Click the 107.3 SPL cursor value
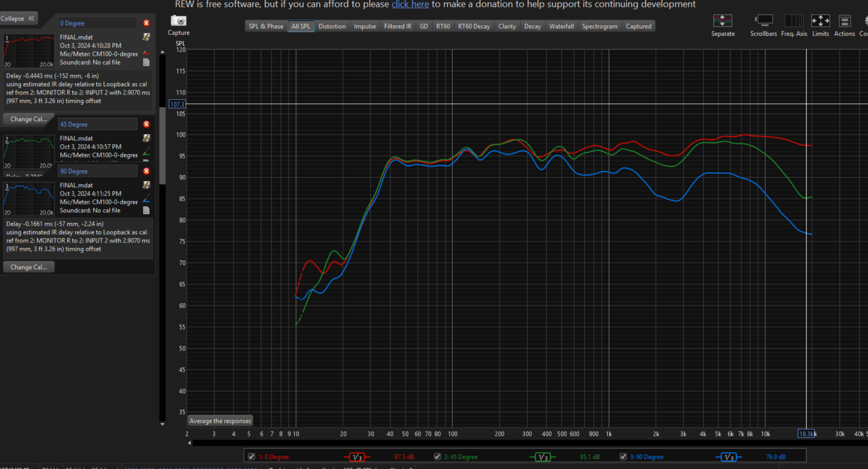The image size is (868, 469). pos(177,104)
